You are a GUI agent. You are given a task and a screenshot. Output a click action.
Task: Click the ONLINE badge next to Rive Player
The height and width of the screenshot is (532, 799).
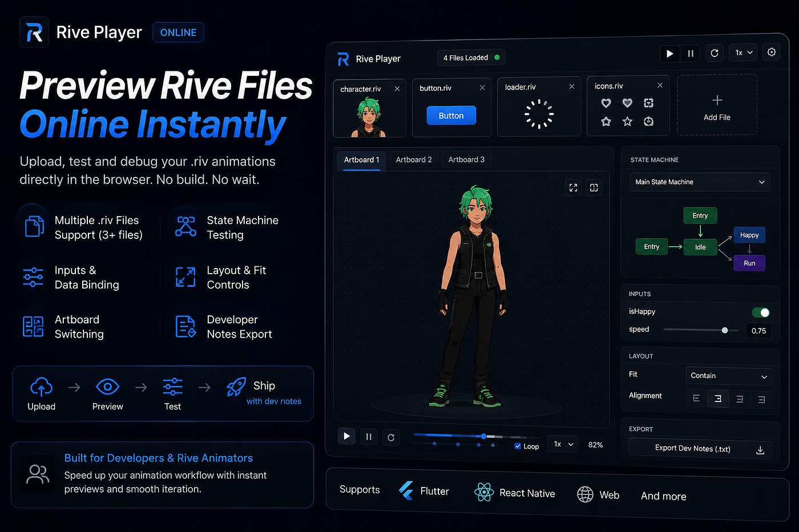coord(178,33)
